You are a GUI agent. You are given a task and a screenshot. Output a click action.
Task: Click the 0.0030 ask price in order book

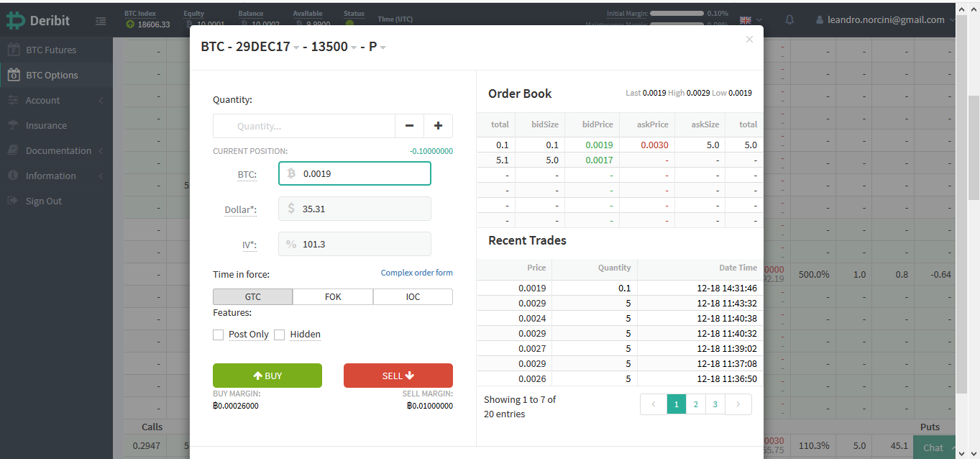point(654,145)
